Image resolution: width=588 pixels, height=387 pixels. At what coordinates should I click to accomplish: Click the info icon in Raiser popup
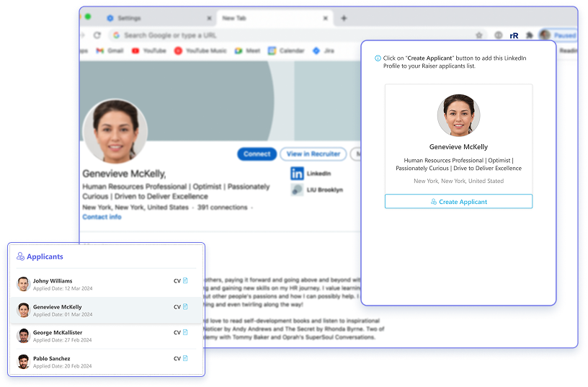[378, 58]
